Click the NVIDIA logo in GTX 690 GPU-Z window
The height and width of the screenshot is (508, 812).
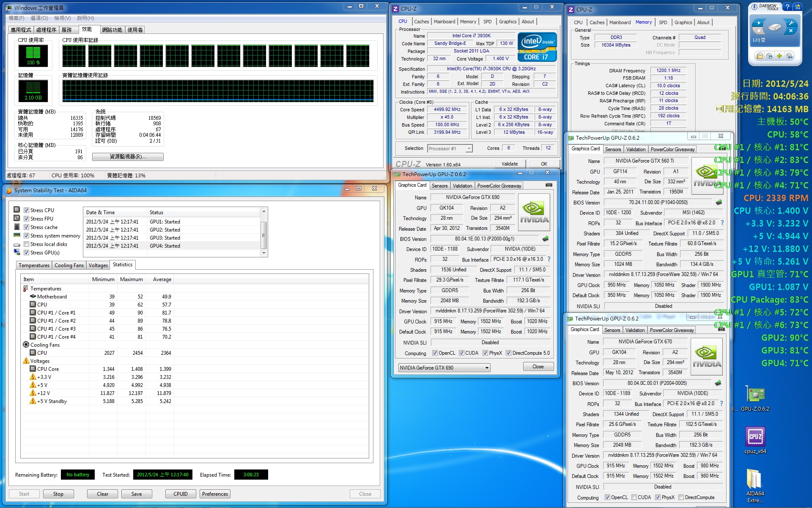(534, 212)
